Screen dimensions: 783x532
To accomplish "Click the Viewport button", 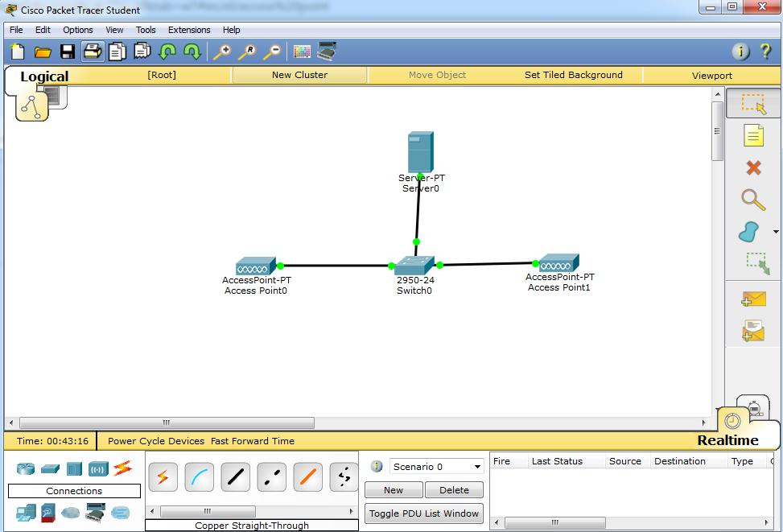I will pyautogui.click(x=711, y=76).
